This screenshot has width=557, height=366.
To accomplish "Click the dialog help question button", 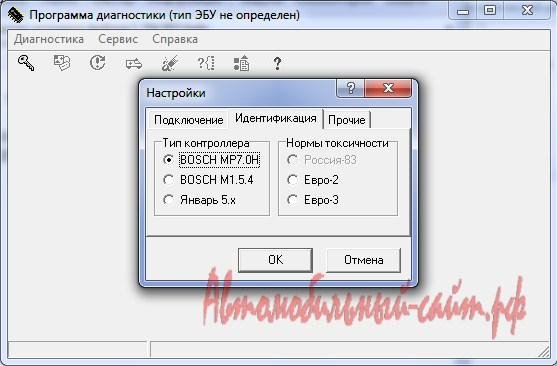I will (350, 88).
